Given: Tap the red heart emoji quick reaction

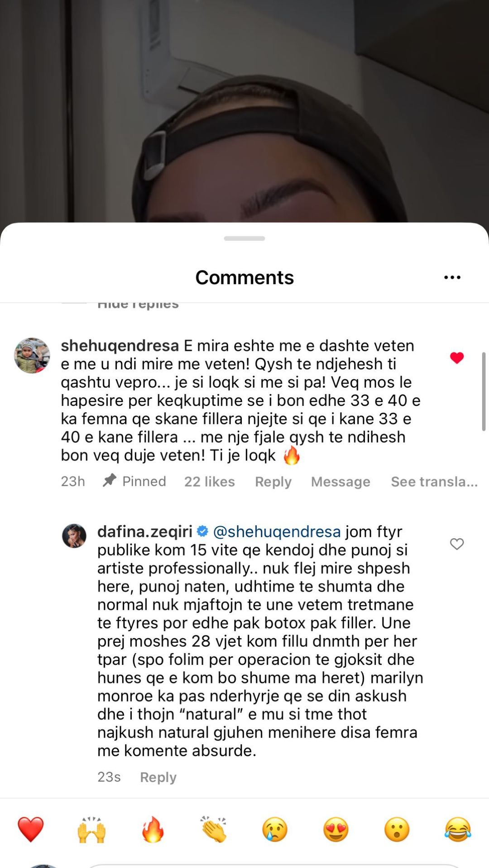Looking at the screenshot, I should point(31,830).
